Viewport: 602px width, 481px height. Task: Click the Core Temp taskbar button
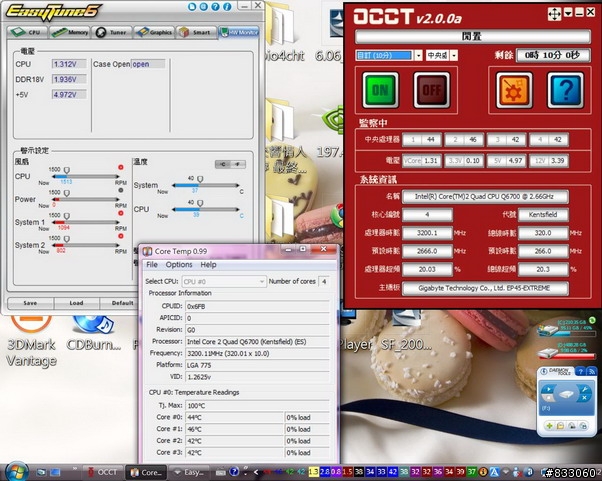[147, 473]
